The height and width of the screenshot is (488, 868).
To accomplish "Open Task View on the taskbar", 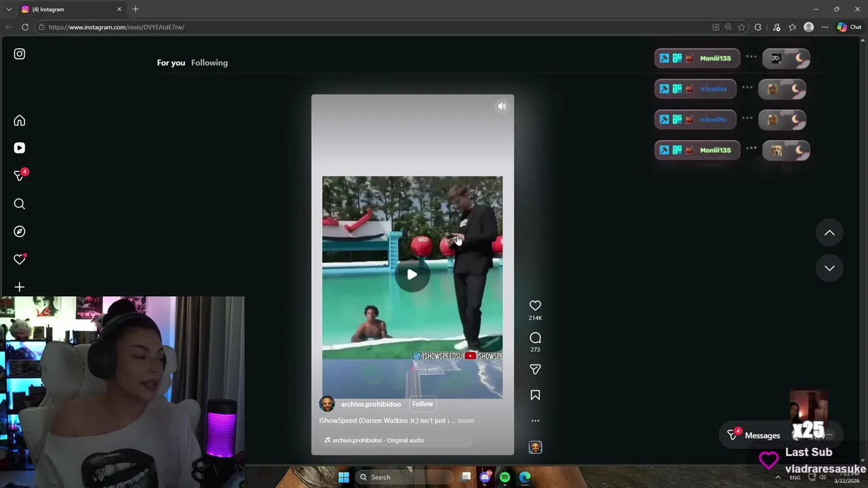I will [x=466, y=477].
